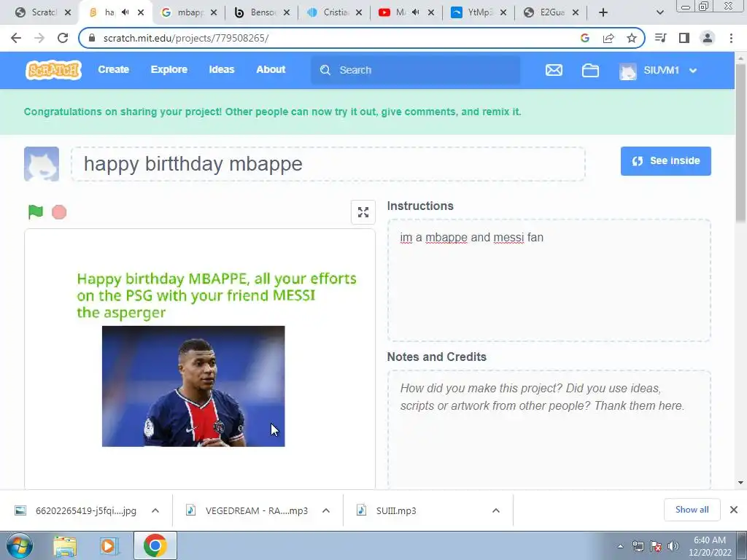The image size is (747, 560).
Task: Click the red stop sign button
Action: point(59,212)
